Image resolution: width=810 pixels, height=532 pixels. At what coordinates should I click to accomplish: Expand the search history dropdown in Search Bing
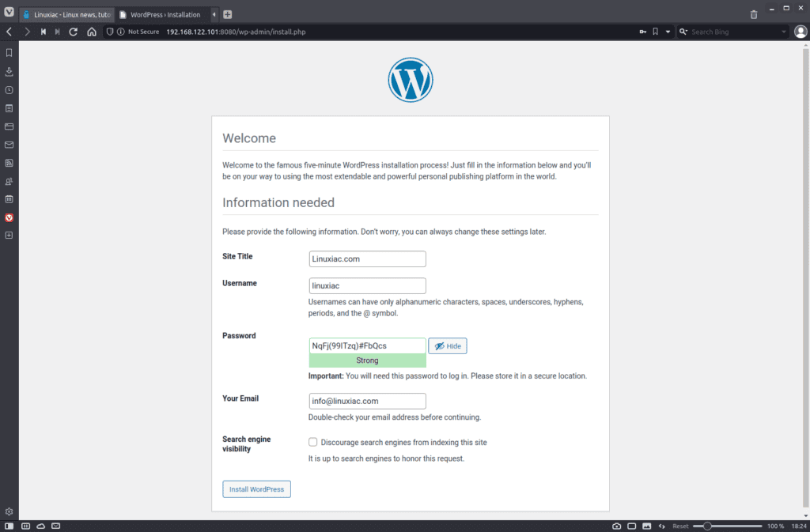tap(784, 32)
